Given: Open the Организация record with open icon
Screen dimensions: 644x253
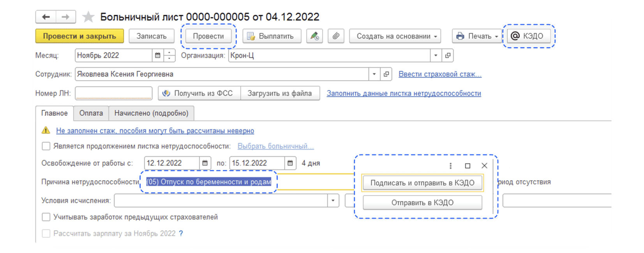Looking at the screenshot, I should 448,56.
